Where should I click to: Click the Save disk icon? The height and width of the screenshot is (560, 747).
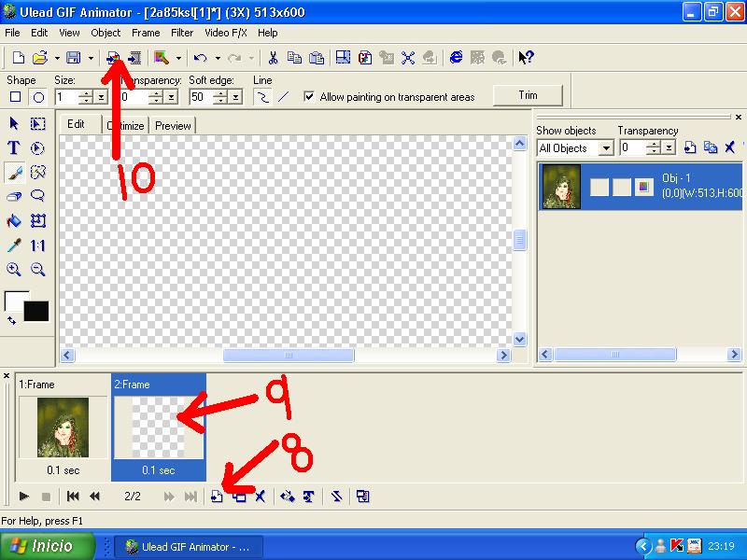(74, 58)
